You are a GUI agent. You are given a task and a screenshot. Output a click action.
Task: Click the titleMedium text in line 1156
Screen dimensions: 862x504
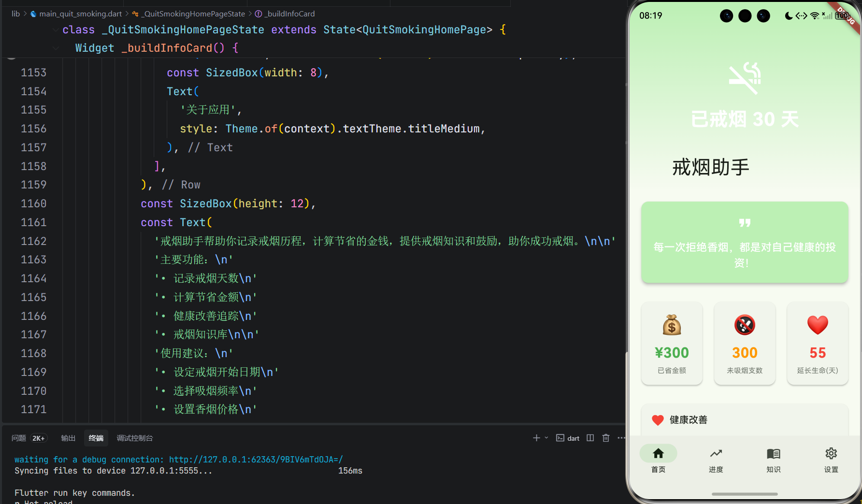(444, 129)
